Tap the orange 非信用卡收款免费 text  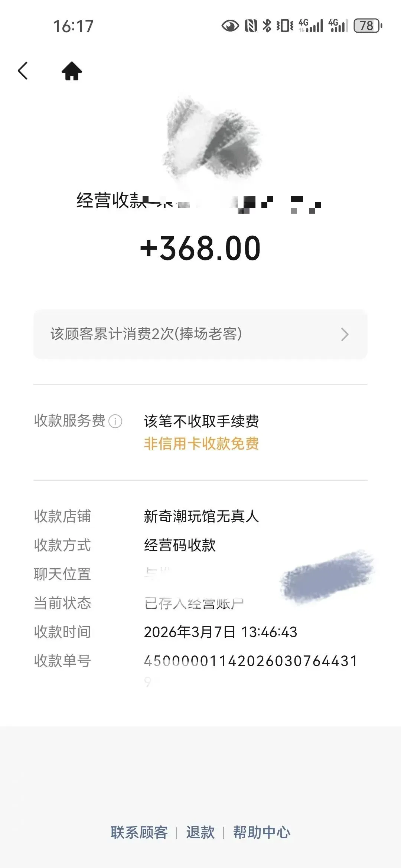[201, 444]
